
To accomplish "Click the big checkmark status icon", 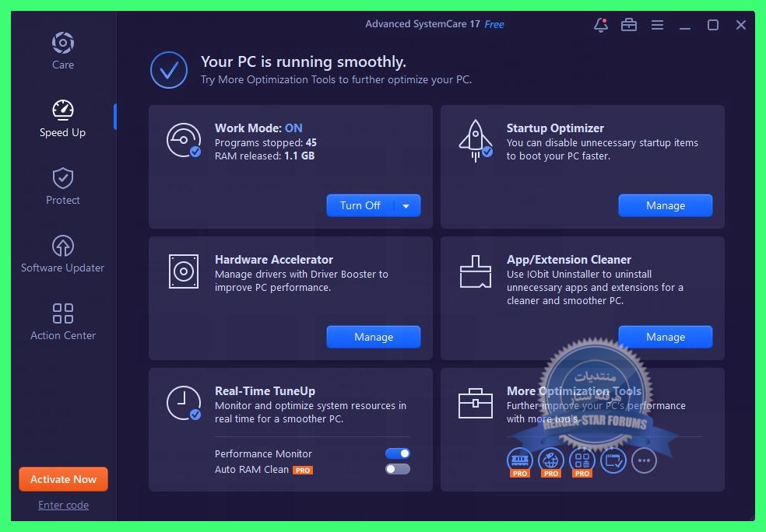I will pos(169,70).
